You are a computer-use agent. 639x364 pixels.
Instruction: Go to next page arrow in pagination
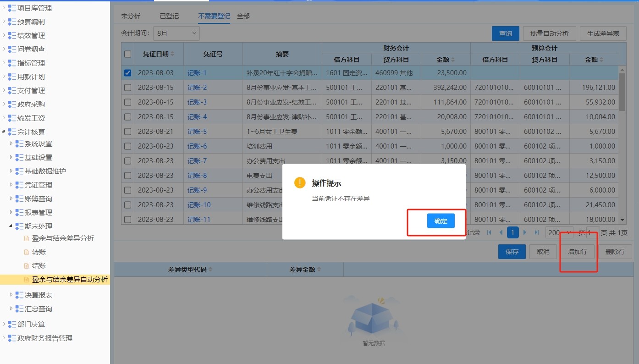coord(525,232)
